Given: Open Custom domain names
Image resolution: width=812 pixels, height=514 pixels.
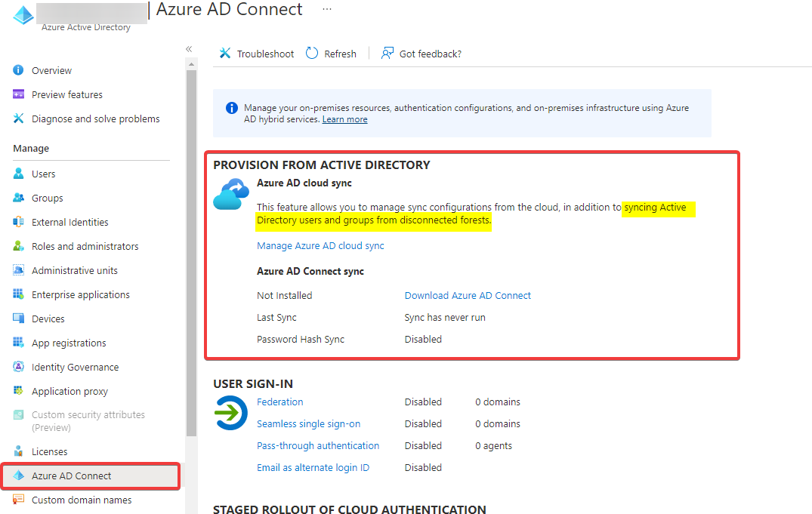Looking at the screenshot, I should coord(82,500).
